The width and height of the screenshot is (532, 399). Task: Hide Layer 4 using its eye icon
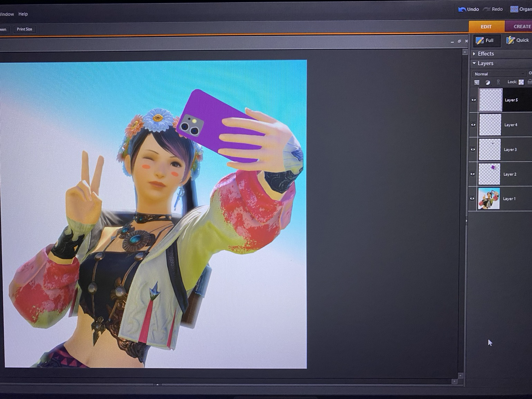click(473, 125)
